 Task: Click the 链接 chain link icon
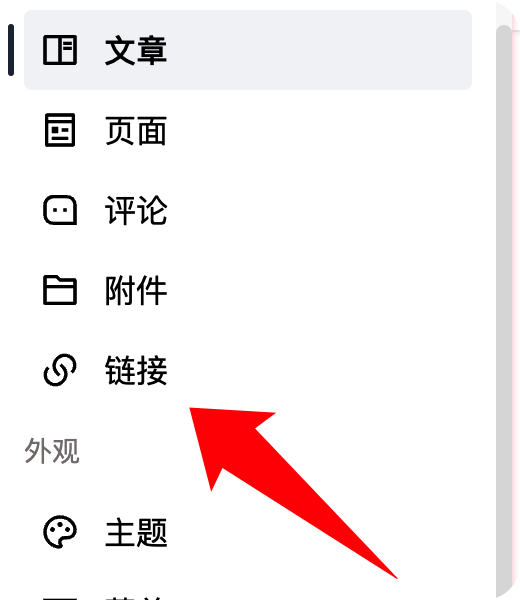coord(60,370)
